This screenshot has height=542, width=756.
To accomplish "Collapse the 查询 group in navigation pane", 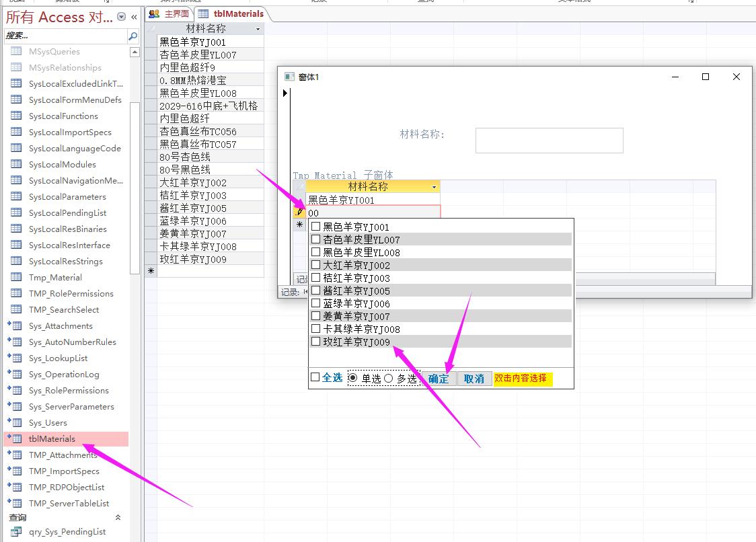I will pyautogui.click(x=118, y=517).
